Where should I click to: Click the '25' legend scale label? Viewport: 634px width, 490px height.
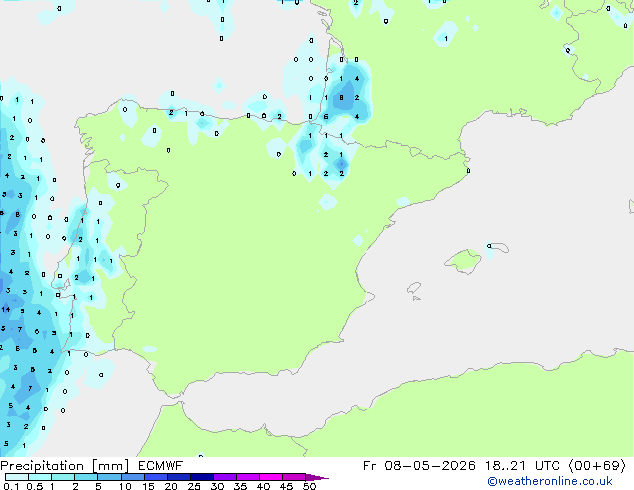click(194, 486)
